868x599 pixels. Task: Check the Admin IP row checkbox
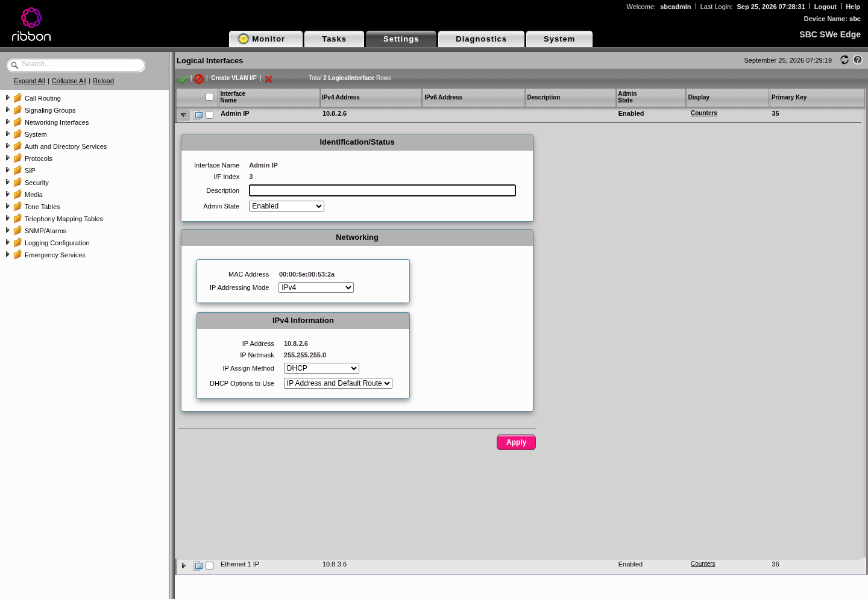[x=209, y=114]
